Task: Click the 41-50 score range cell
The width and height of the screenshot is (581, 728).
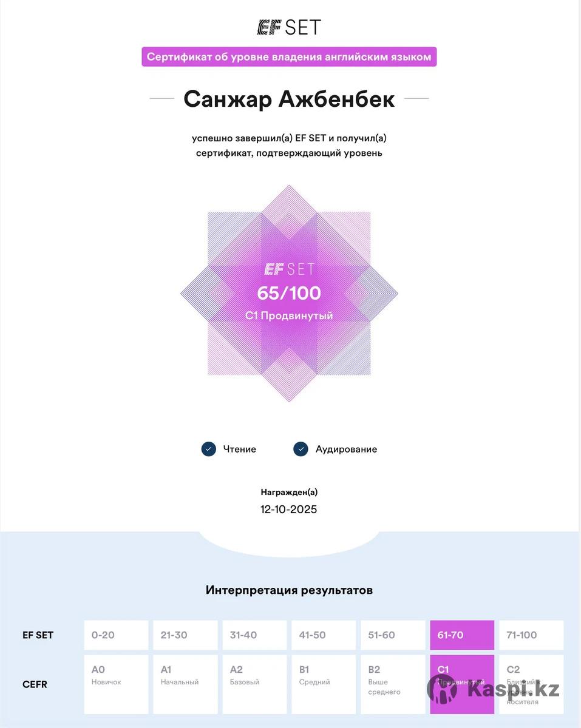Action: point(324,635)
